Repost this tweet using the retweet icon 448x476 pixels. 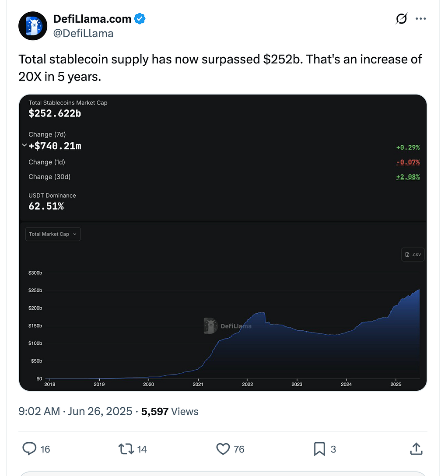coord(126,449)
